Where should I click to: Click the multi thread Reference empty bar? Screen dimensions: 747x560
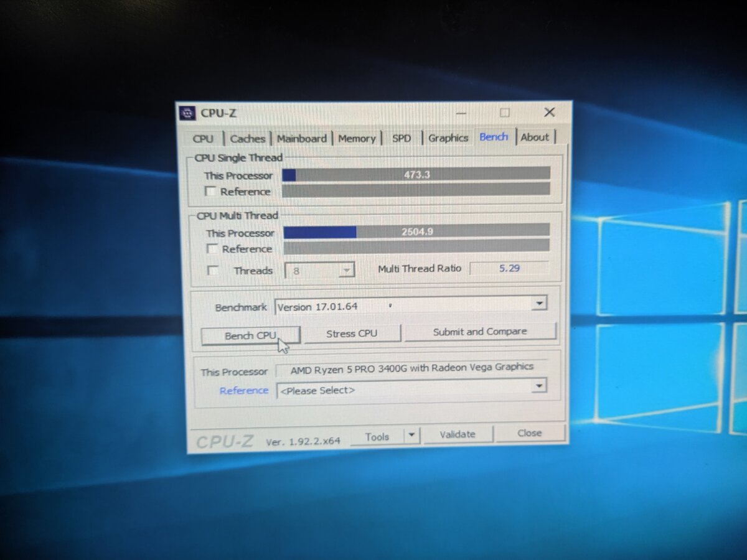(416, 246)
